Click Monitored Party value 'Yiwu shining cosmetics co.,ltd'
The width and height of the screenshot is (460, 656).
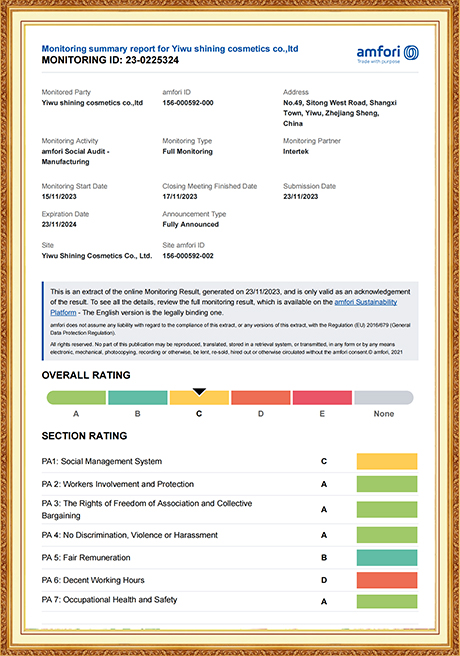click(92, 103)
